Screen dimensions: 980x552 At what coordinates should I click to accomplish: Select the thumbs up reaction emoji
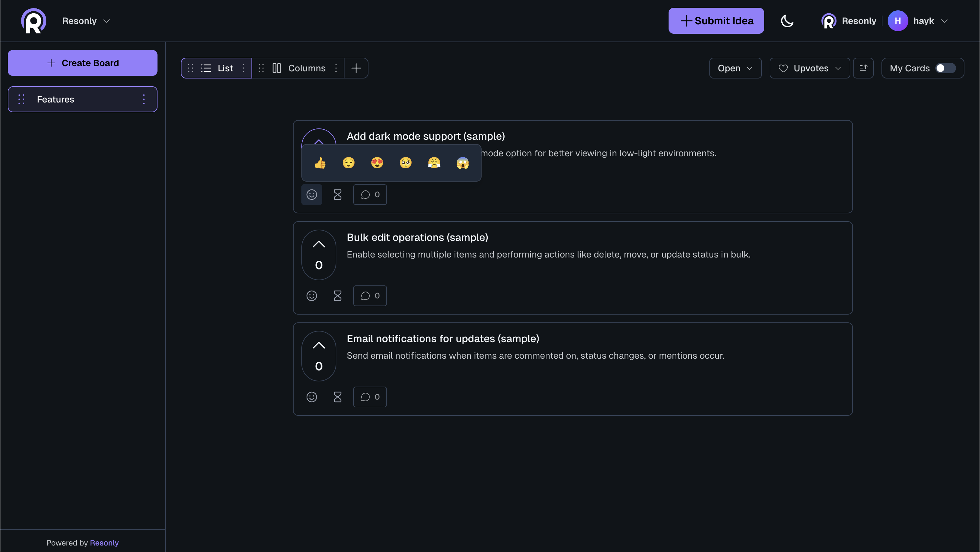click(320, 163)
